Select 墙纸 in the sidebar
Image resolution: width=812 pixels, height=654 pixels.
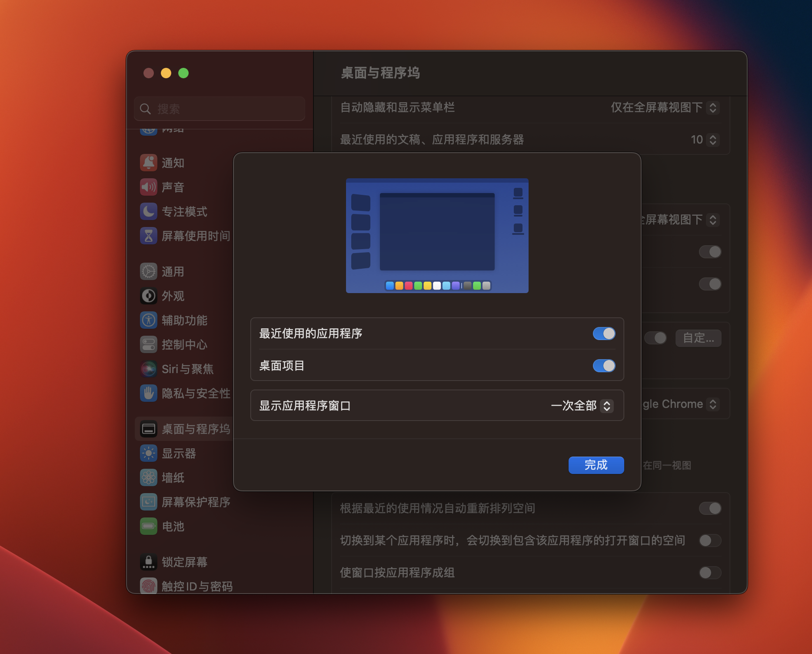click(173, 477)
